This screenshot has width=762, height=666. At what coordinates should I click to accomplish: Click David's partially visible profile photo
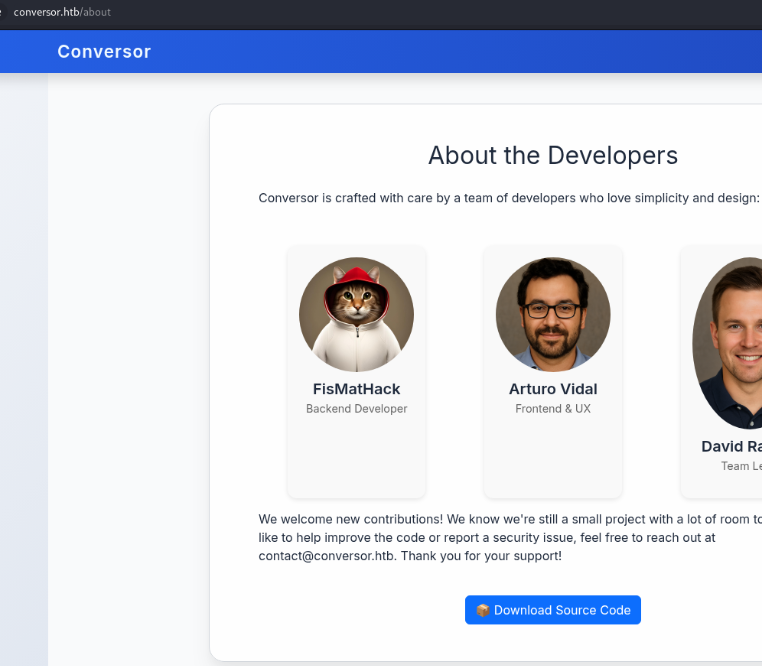pos(730,342)
